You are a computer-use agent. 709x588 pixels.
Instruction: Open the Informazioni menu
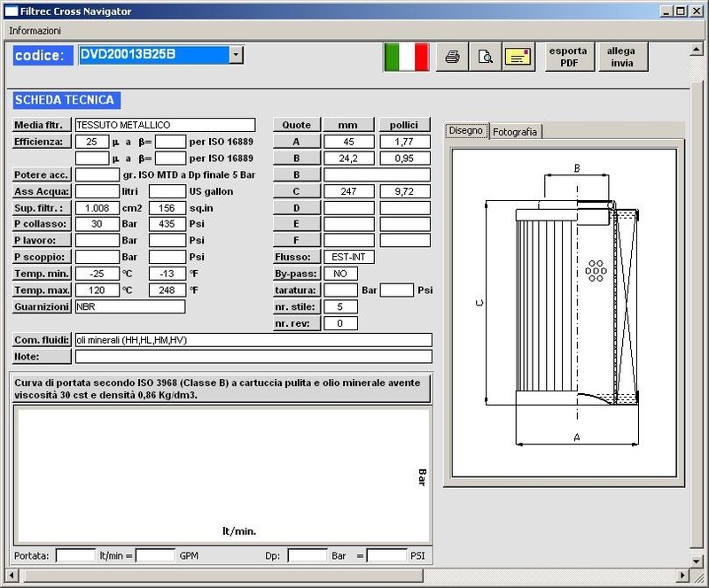[x=35, y=30]
